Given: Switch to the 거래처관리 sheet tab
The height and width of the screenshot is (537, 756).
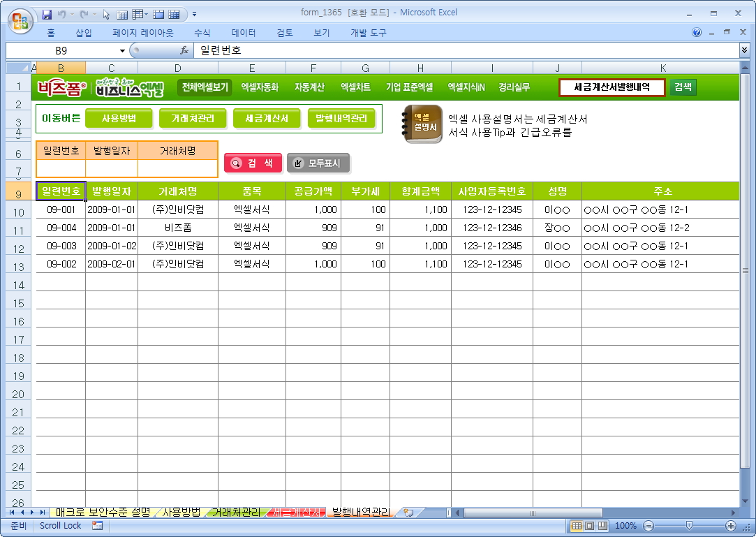Looking at the screenshot, I should [x=236, y=513].
